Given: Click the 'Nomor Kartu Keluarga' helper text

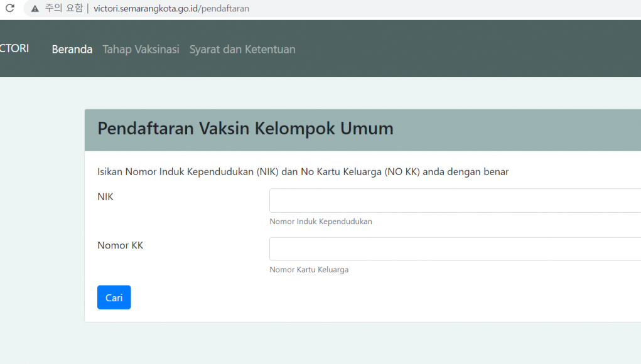Looking at the screenshot, I should point(308,270).
